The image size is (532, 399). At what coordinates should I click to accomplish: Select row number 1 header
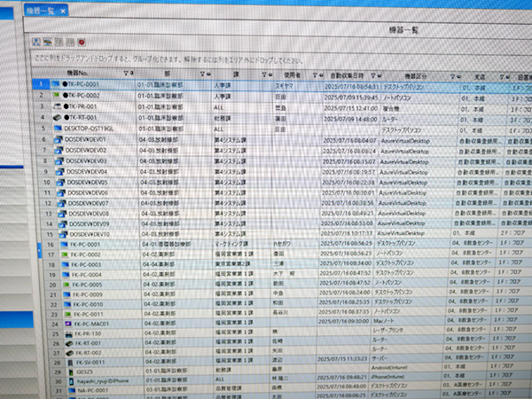41,84
